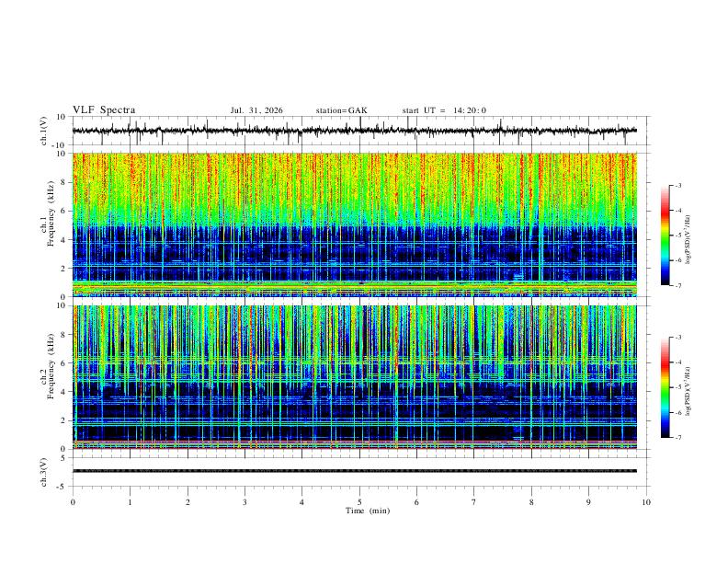728x563 pixels.
Task: Click the 0 minute tick on time axis
Action: pos(73,502)
